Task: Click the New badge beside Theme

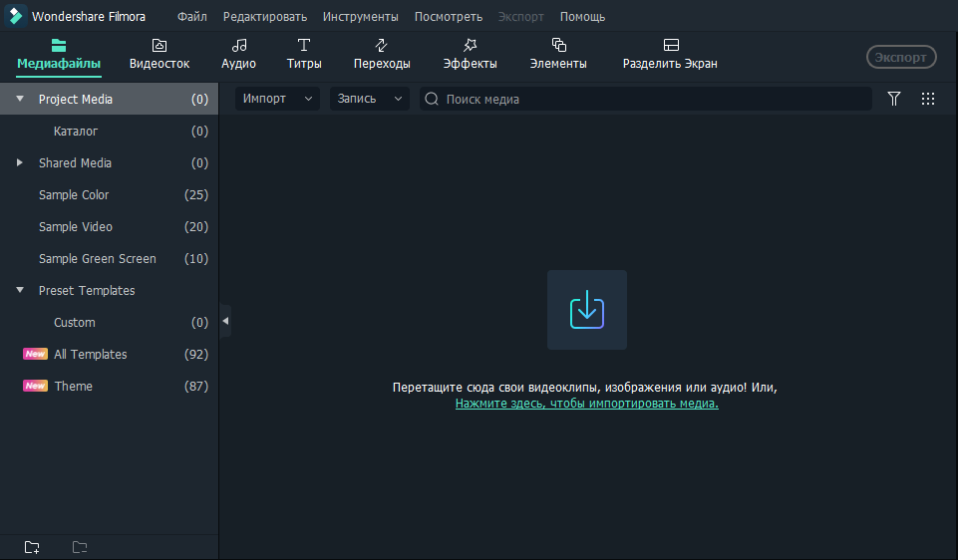Action: click(35, 386)
